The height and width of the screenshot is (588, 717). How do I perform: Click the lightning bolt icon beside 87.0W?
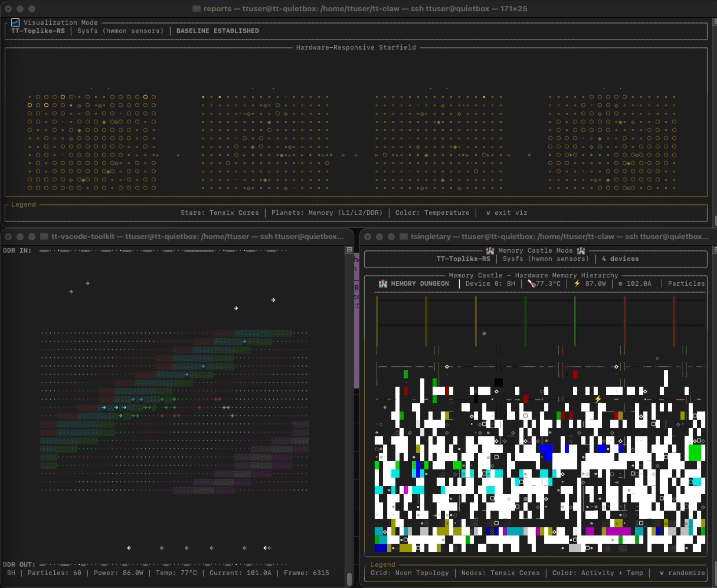point(577,283)
